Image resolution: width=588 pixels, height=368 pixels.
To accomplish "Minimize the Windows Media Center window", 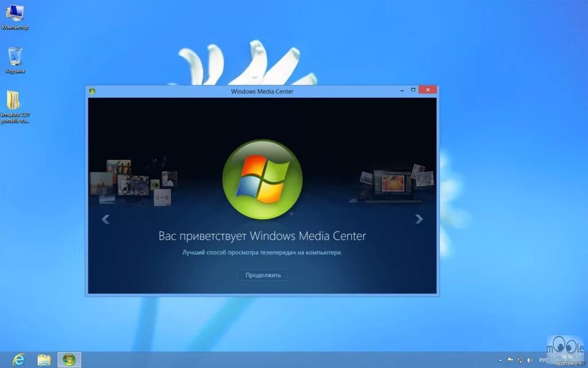I will (402, 90).
